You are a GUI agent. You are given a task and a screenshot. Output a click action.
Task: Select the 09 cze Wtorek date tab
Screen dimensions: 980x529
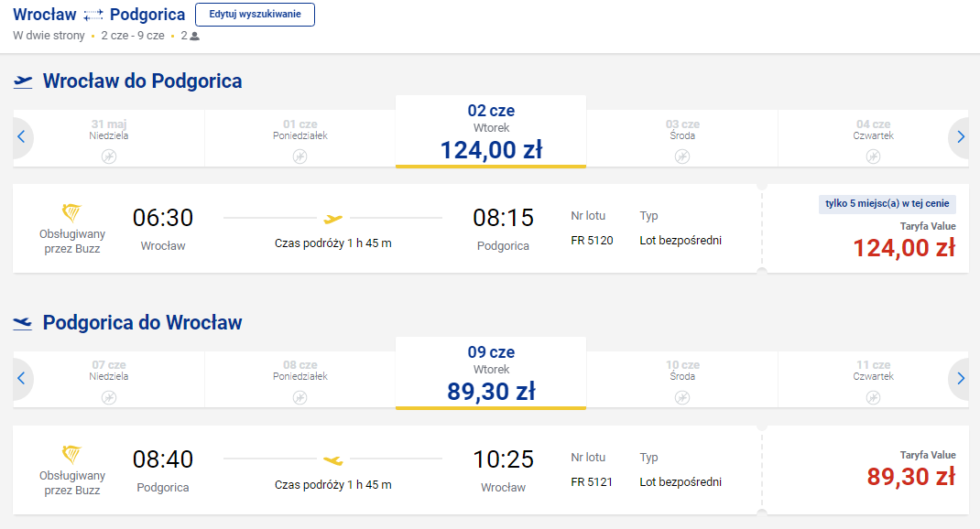click(x=491, y=373)
